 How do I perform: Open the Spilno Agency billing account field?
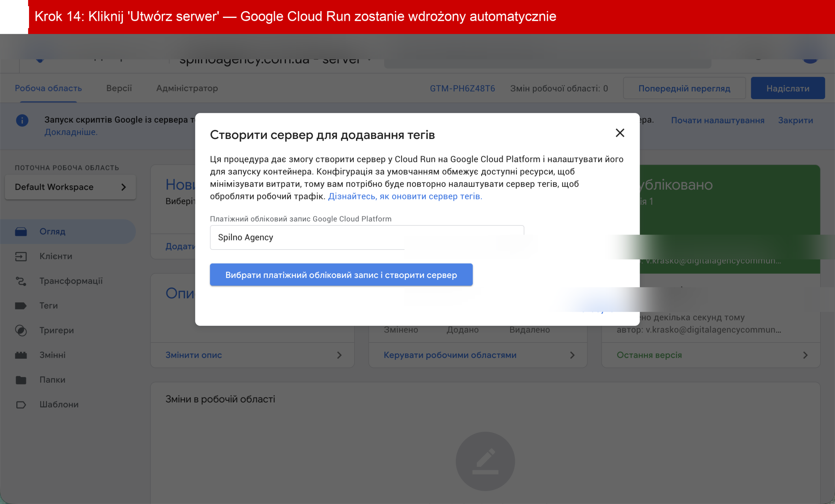point(367,237)
